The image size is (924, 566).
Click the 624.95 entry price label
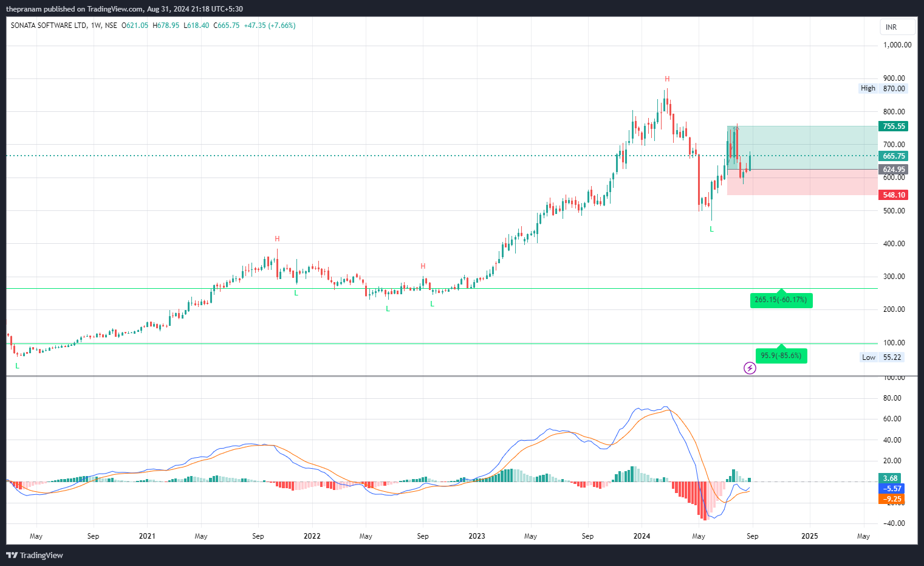(894, 170)
